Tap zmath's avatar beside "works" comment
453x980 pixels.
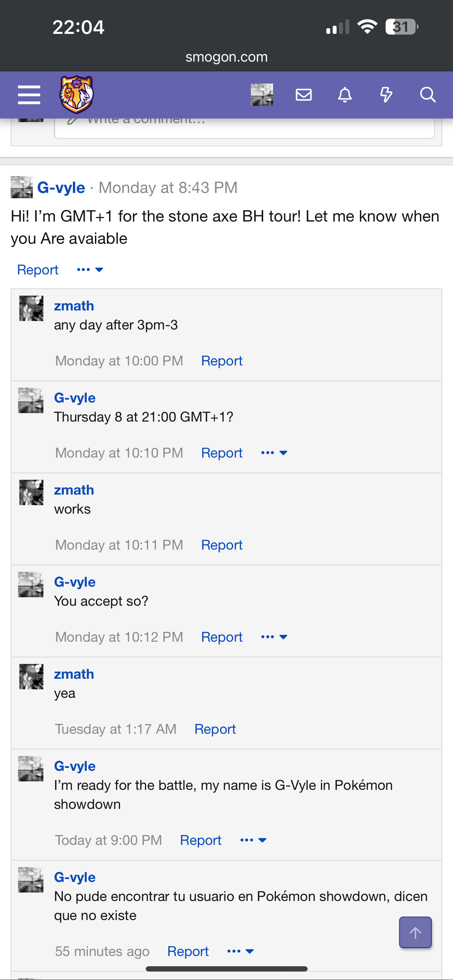(31, 492)
